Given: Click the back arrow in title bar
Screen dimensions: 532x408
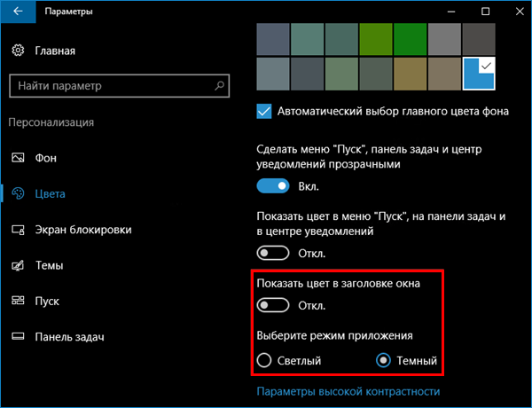Looking at the screenshot, I should pos(18,12).
